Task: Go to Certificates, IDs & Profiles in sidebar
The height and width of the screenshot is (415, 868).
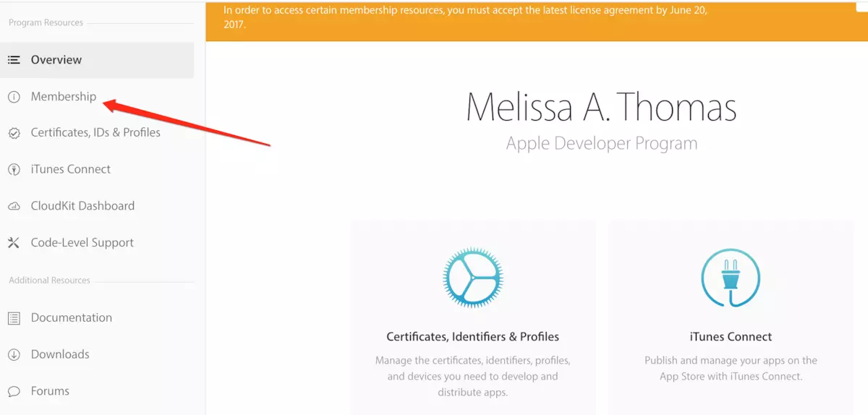Action: coord(97,133)
